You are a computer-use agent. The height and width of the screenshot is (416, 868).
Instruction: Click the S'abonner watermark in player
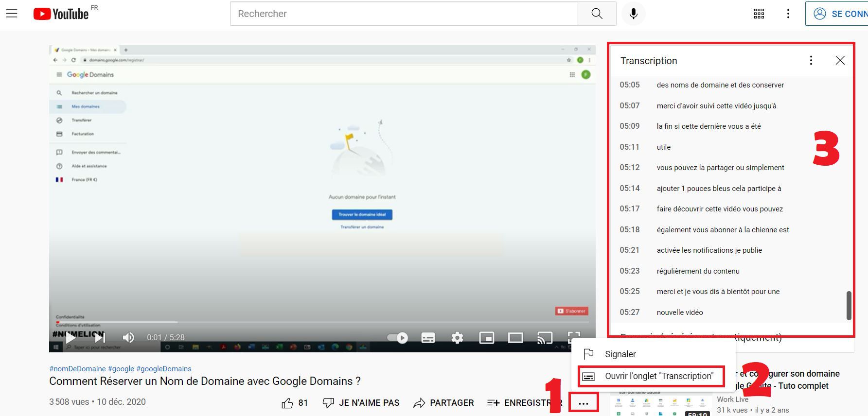pos(572,311)
